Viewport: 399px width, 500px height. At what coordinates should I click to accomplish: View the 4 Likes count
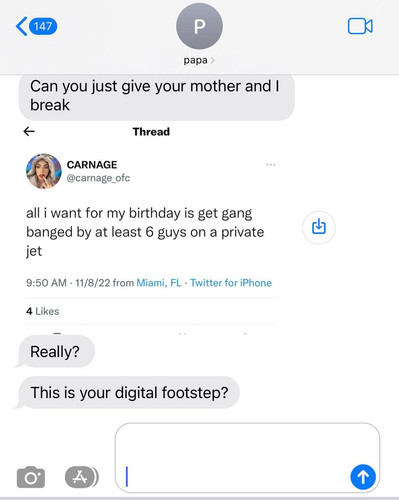tap(43, 311)
